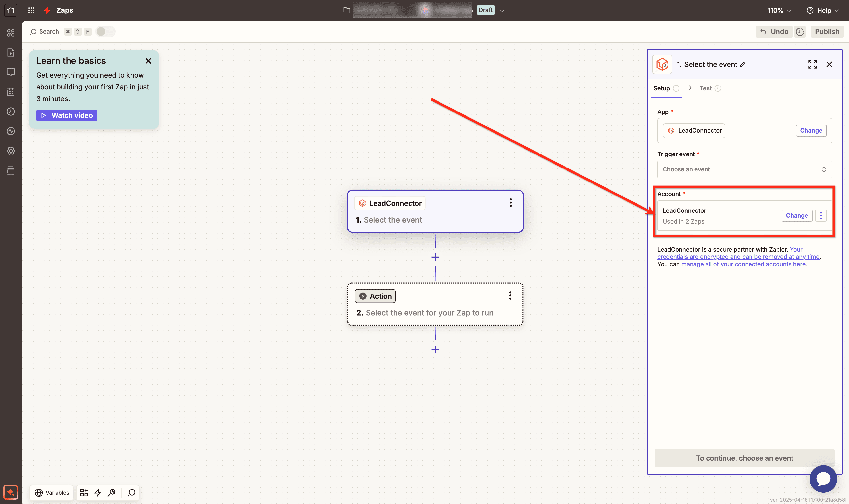Screen dimensions: 849x504
Task: Open account three-dot options menu
Action: pos(821,215)
